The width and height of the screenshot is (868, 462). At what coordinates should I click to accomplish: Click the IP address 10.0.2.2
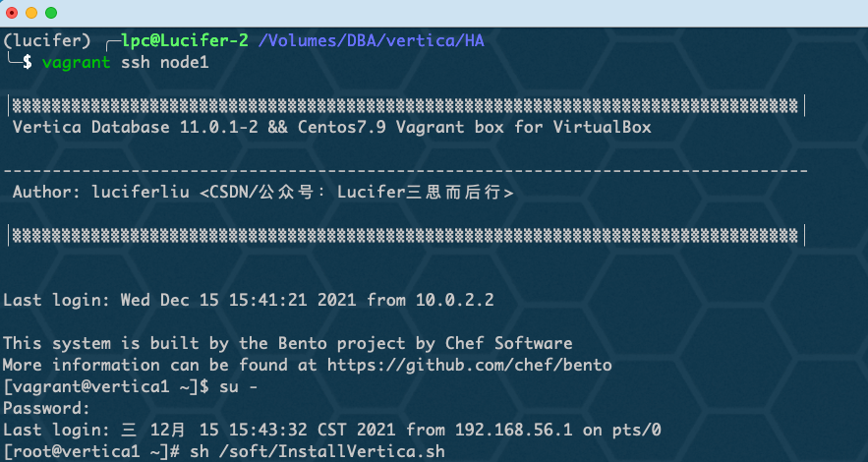point(454,300)
